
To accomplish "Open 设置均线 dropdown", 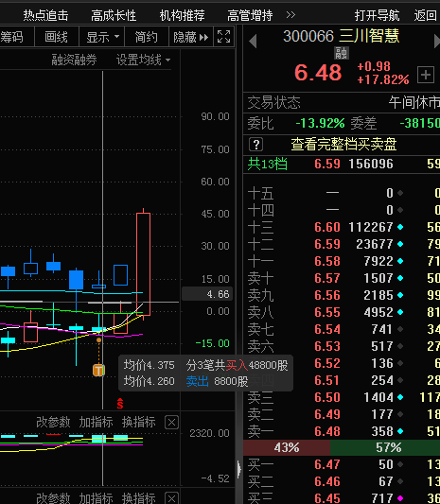I will [143, 60].
